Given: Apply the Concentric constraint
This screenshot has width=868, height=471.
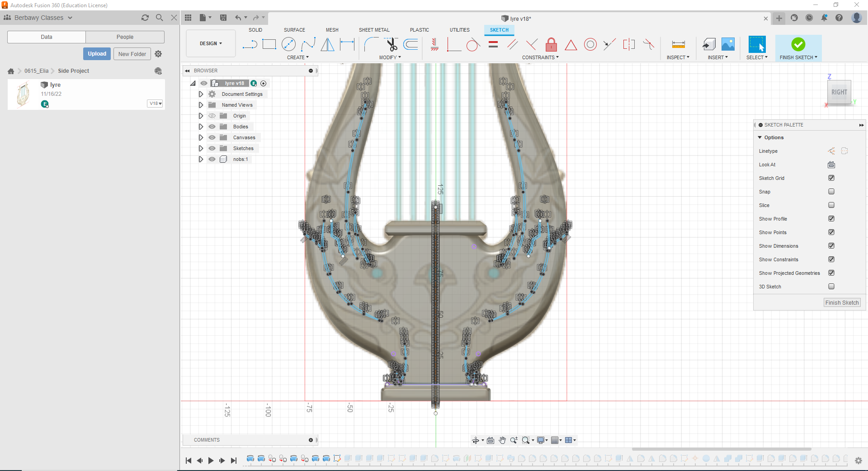Looking at the screenshot, I should 590,44.
